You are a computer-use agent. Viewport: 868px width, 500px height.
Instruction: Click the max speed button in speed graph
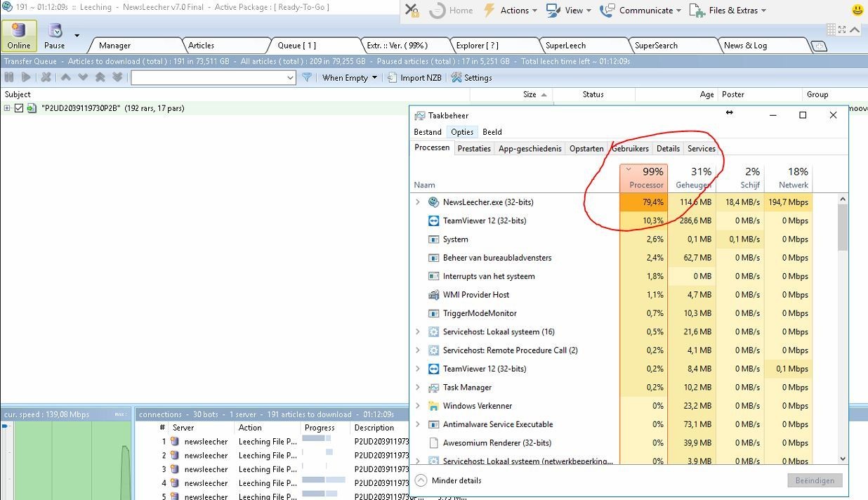[x=120, y=414]
